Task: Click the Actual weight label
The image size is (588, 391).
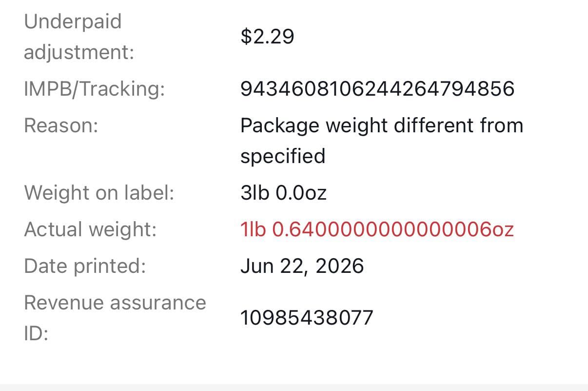Action: tap(90, 229)
